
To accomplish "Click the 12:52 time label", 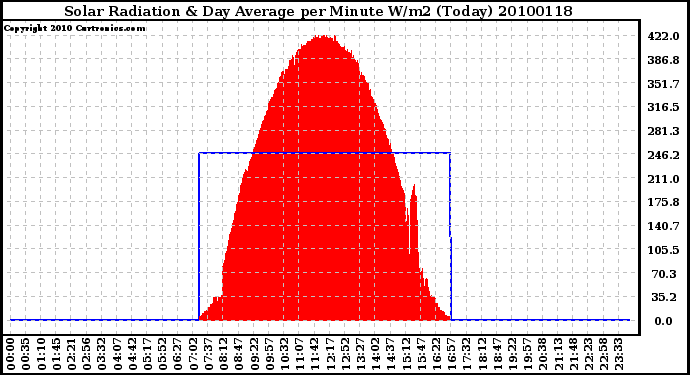I will click(345, 354).
